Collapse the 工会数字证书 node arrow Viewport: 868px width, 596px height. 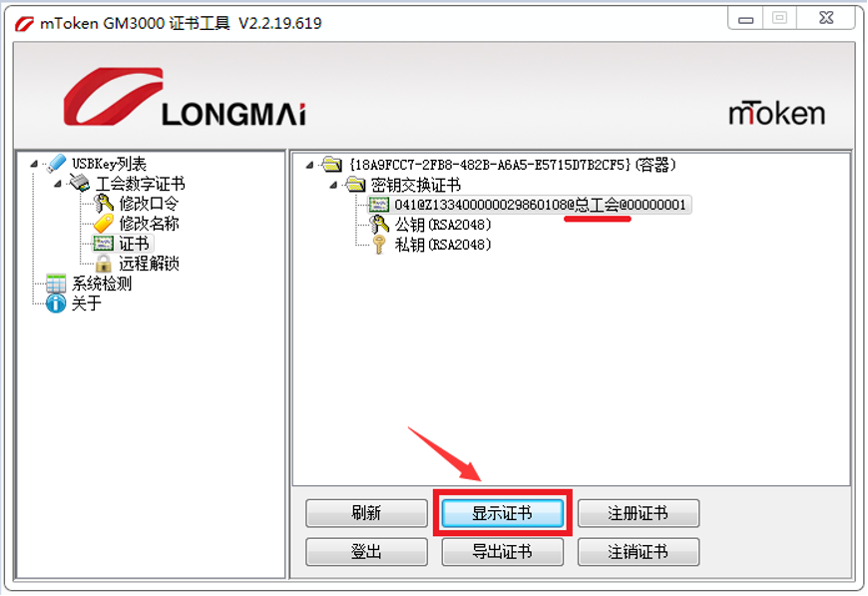(x=58, y=184)
